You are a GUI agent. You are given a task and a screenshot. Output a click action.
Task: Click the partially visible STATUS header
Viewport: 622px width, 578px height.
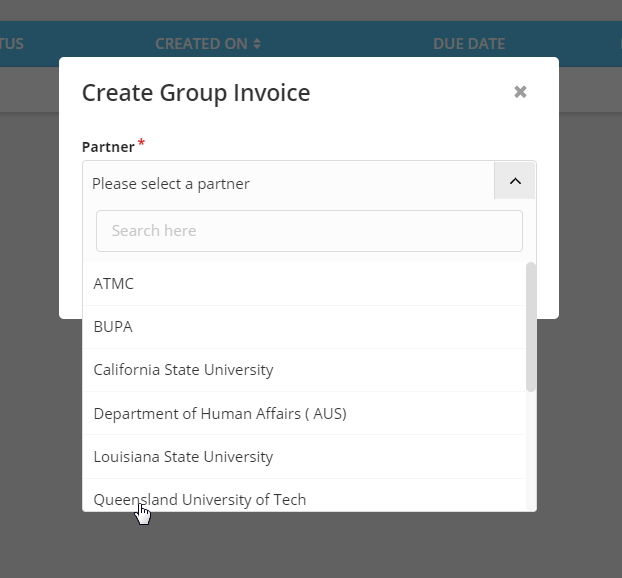tap(12, 44)
